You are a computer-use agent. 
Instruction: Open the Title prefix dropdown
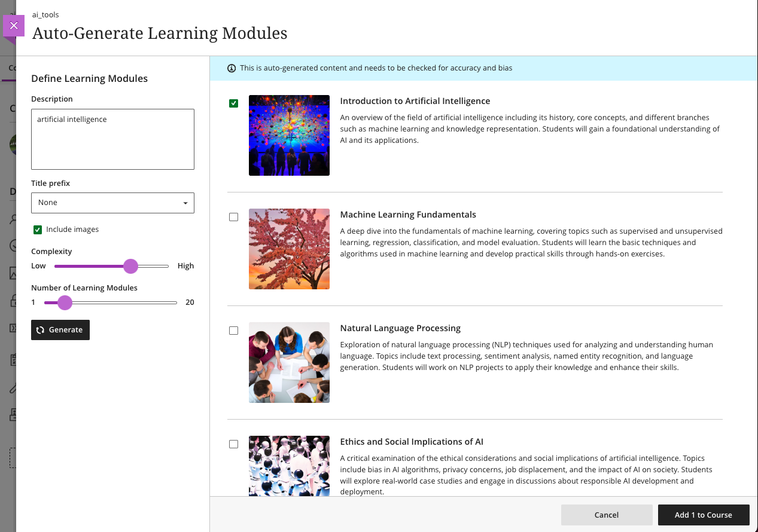coord(112,203)
